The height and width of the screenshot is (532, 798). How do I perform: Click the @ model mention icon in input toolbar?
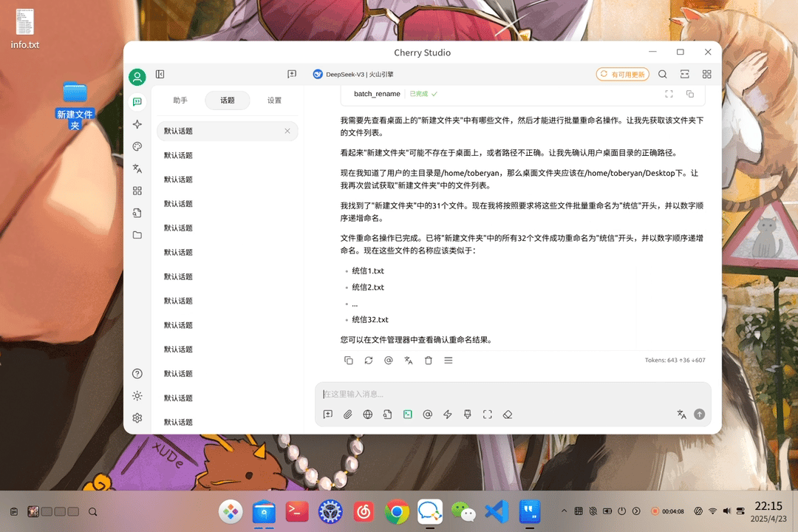(428, 415)
